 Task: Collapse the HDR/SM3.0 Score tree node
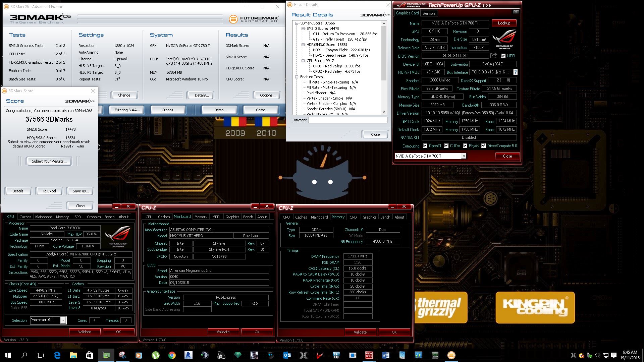point(303,45)
